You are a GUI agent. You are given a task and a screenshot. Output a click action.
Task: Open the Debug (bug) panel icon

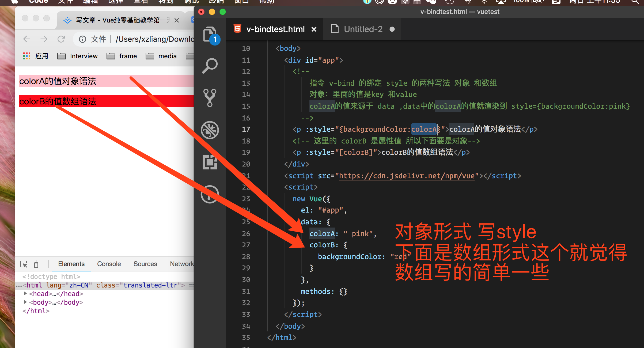210,130
